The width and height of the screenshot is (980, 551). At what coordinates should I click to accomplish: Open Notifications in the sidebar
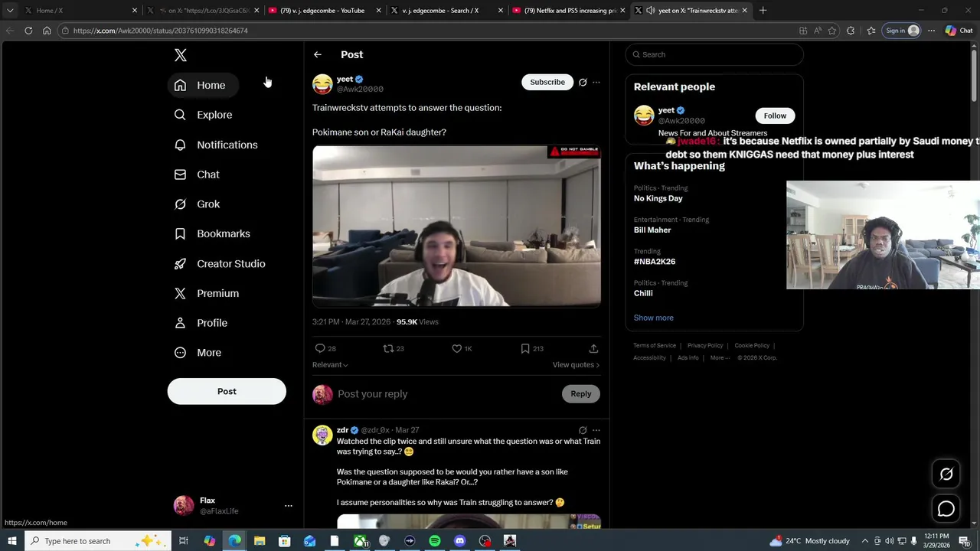click(x=216, y=145)
